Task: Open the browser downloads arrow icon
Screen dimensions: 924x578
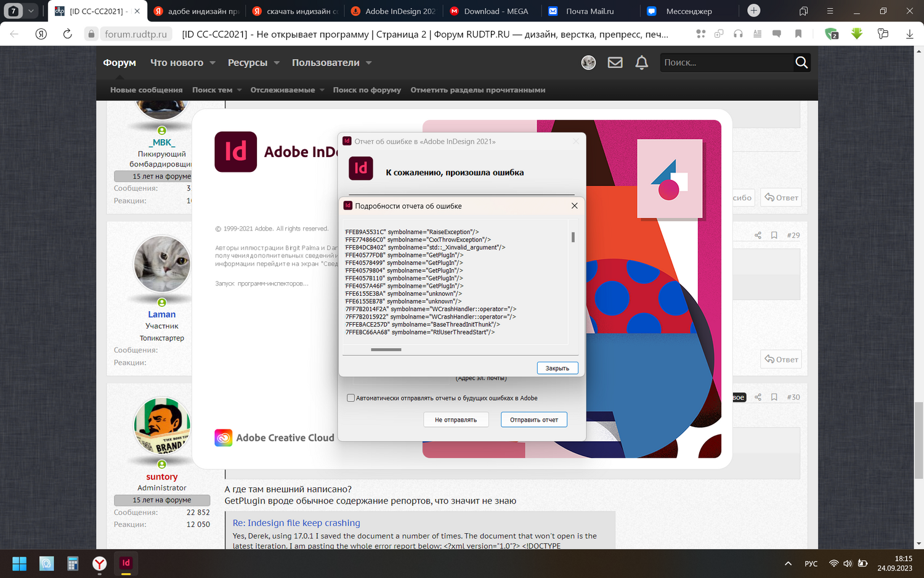Action: click(x=909, y=34)
